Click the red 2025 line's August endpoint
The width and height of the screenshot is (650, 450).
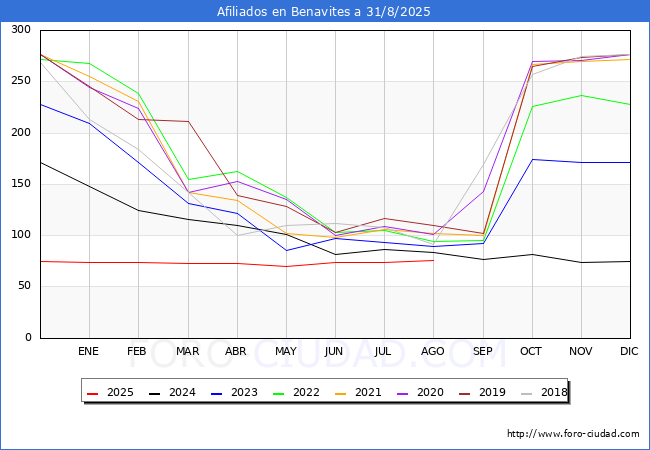click(434, 260)
